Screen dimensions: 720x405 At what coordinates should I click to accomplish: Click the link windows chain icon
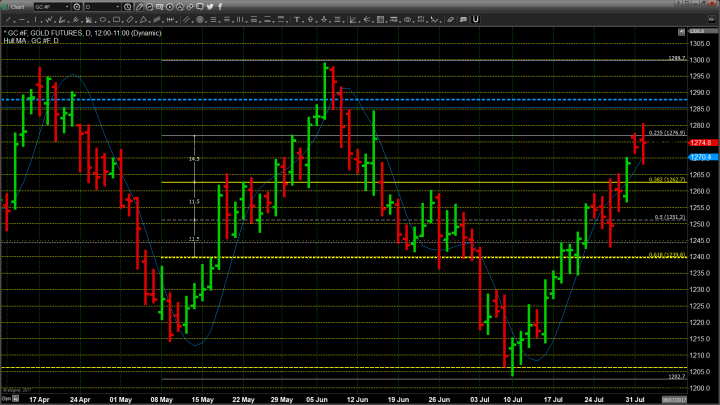point(190,7)
